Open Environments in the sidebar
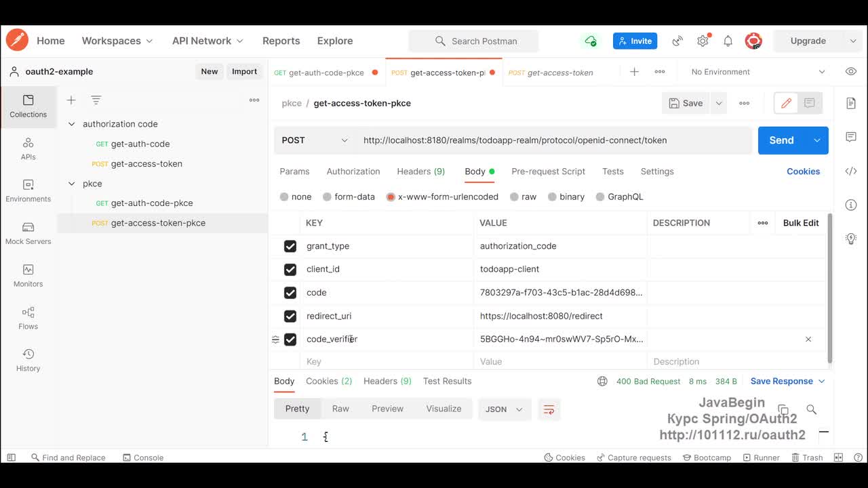The height and width of the screenshot is (488, 868). [28, 191]
